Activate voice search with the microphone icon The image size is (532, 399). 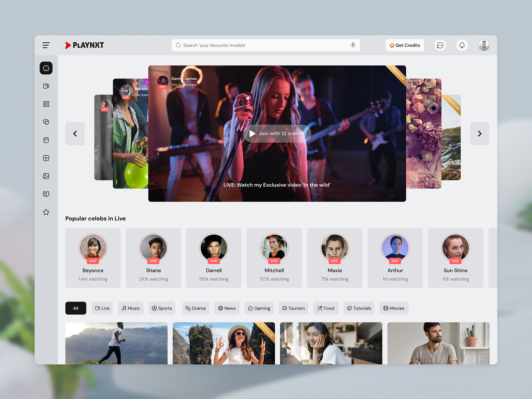click(352, 45)
